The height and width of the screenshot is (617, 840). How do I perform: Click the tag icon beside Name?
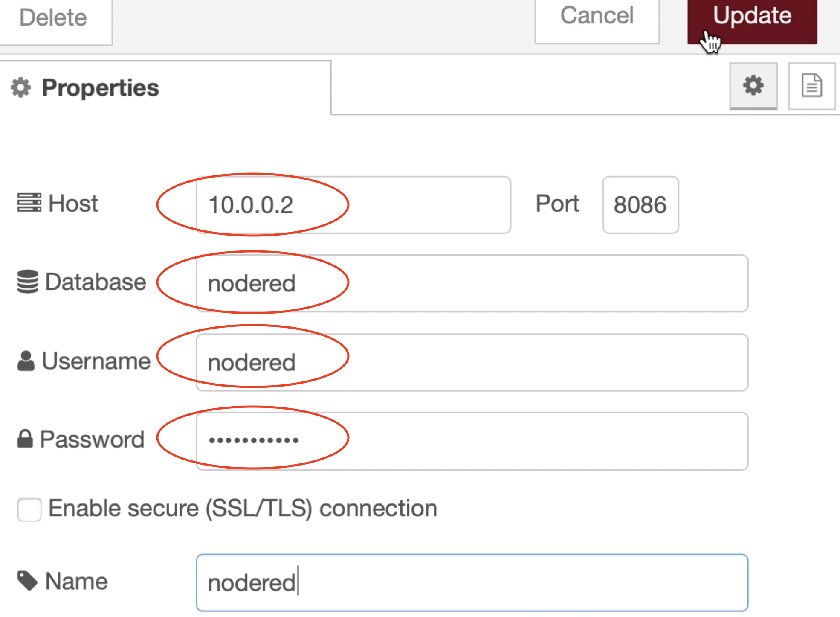tap(26, 580)
